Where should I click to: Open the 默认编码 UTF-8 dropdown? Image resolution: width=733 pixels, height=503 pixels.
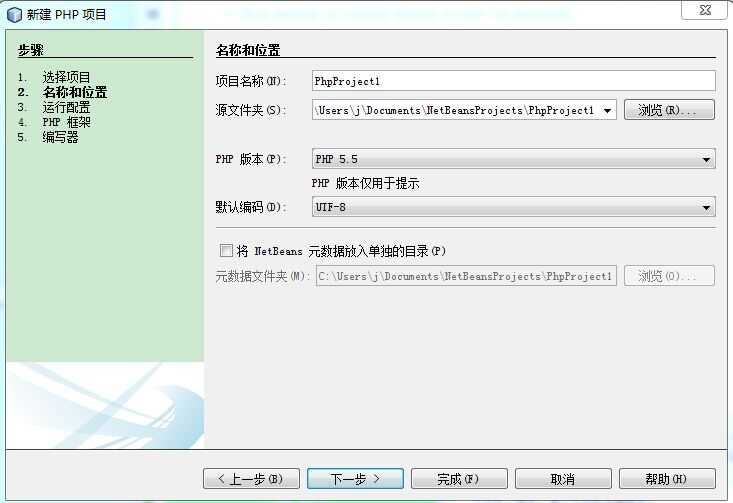pos(514,207)
